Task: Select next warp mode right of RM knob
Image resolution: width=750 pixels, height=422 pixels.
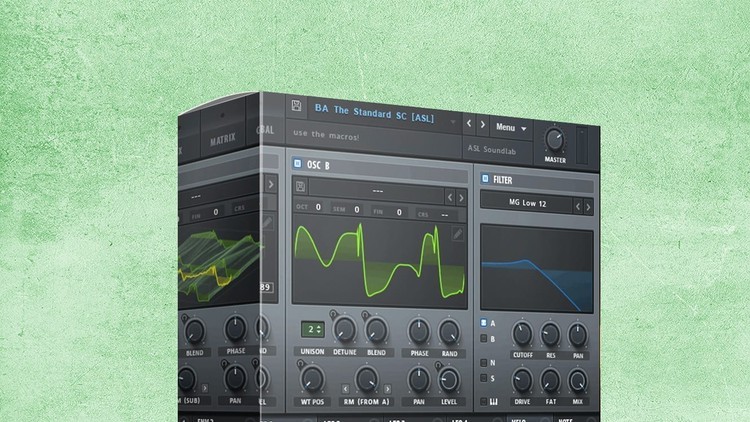Action: [x=387, y=389]
